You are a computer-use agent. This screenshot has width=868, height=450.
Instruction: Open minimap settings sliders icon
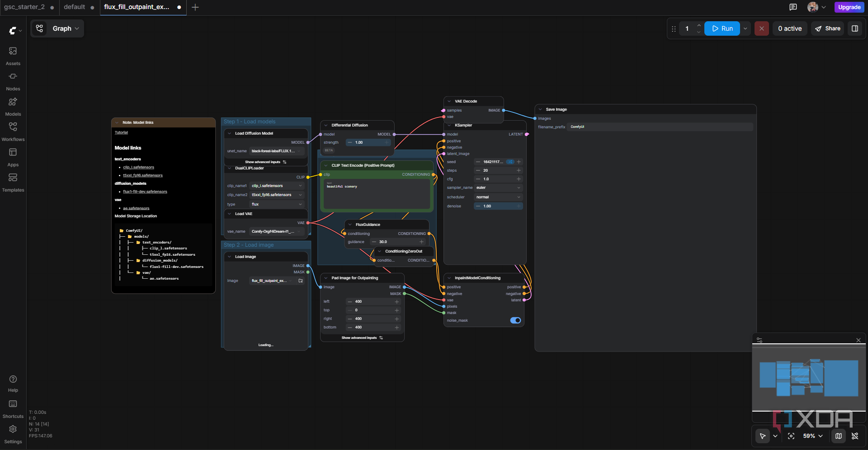759,340
